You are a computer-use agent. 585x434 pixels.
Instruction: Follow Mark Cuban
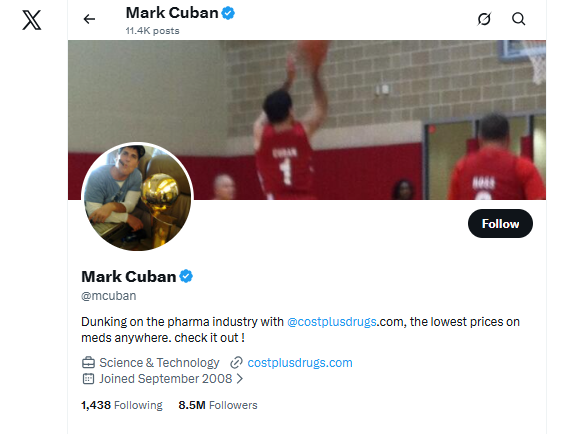[500, 224]
